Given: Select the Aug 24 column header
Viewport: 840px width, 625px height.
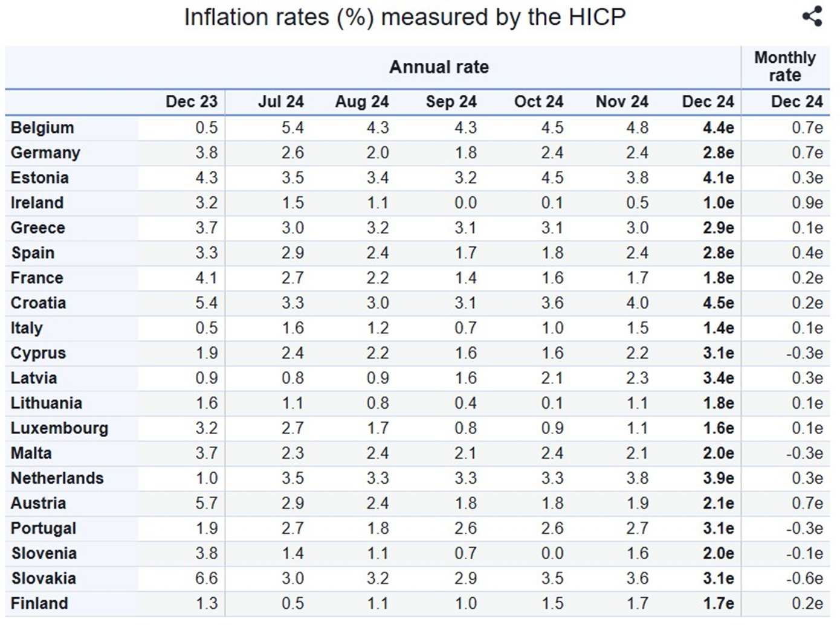Looking at the screenshot, I should pyautogui.click(x=361, y=101).
